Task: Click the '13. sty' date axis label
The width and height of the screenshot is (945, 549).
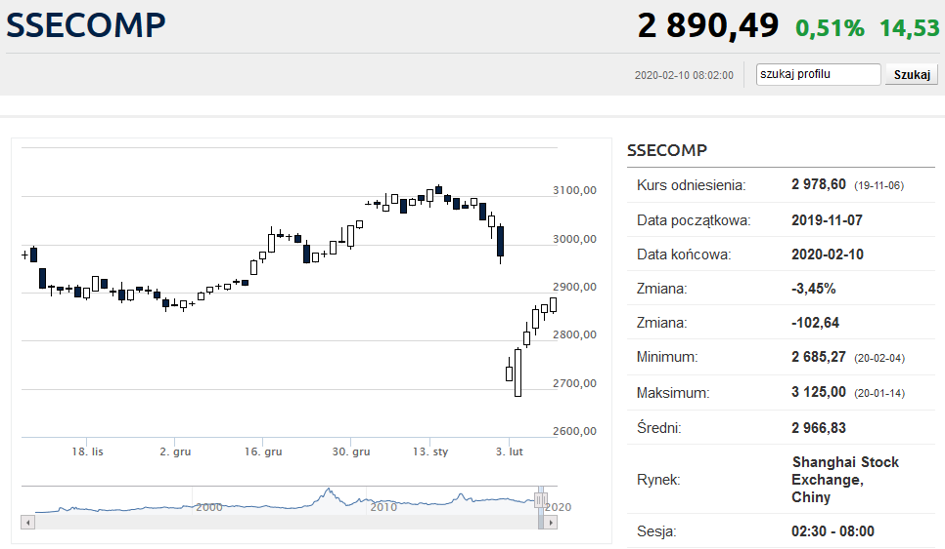Action: (x=430, y=452)
